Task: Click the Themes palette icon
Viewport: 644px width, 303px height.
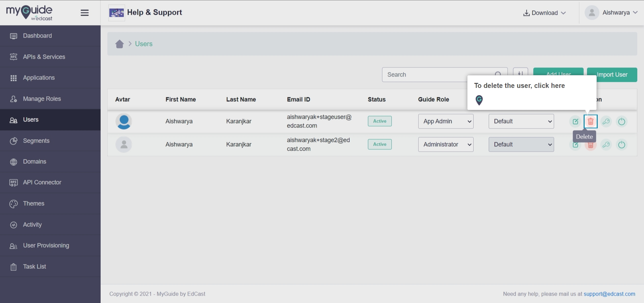Action: (13, 204)
